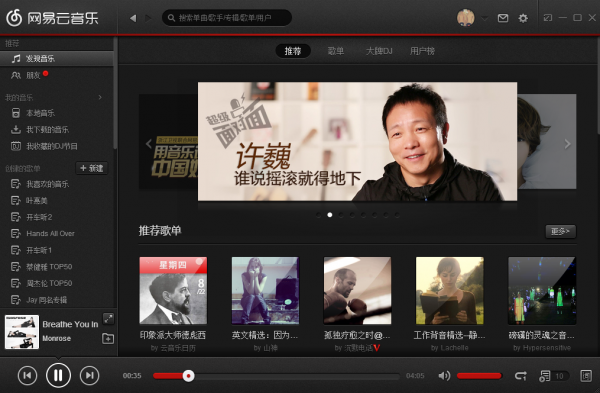Image resolution: width=600 pixels, height=393 pixels.
Task: Play the previous track
Action: pos(28,375)
